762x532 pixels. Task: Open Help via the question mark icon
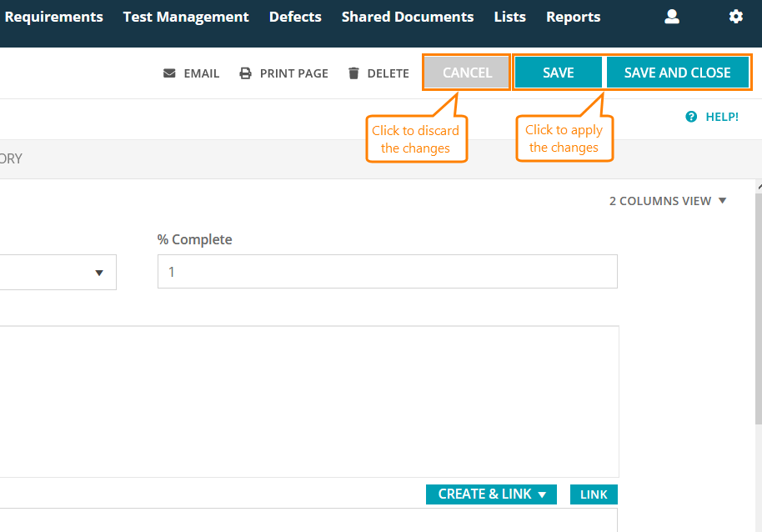click(x=691, y=117)
